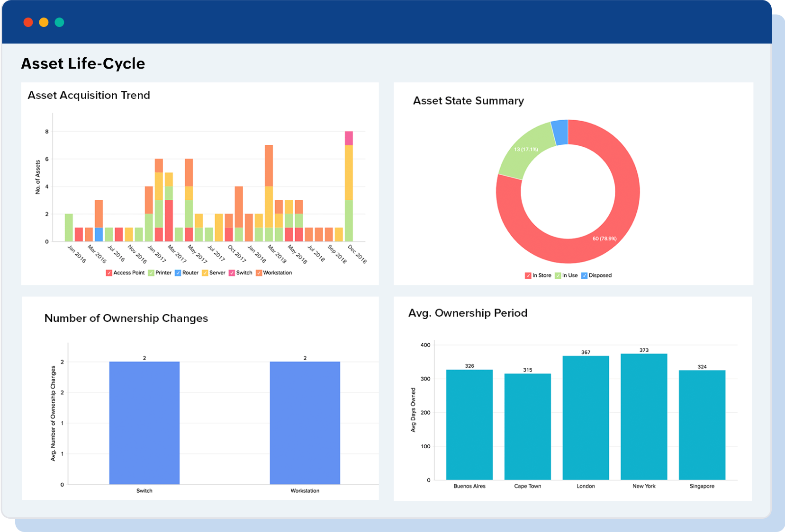Toggle the Printer legend checkbox
This screenshot has width=785, height=532.
[151, 273]
